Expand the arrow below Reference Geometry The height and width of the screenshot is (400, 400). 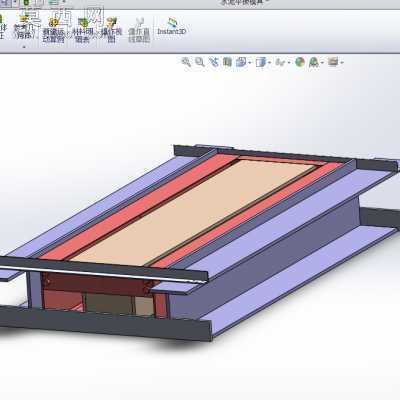(24, 47)
